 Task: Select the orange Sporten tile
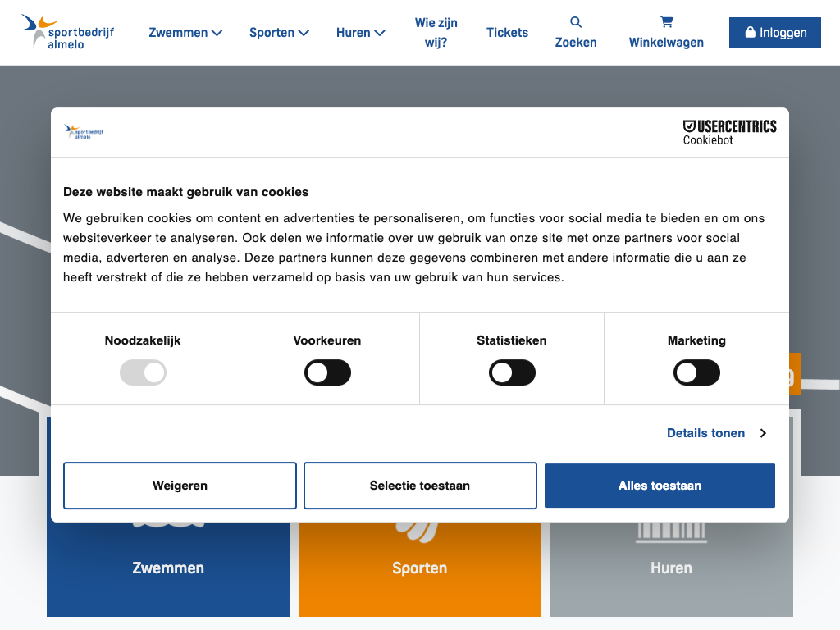[x=420, y=568]
